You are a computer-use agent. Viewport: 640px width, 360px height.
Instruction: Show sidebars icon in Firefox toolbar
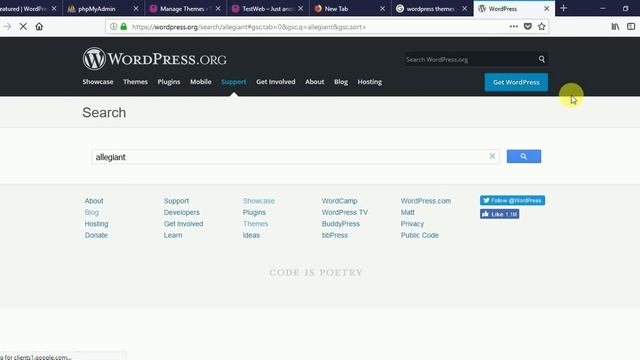tap(631, 27)
